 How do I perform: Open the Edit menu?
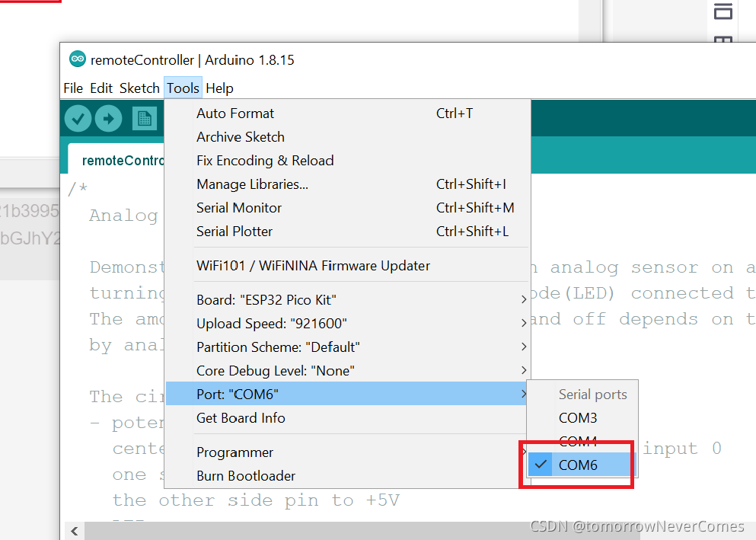(x=101, y=88)
